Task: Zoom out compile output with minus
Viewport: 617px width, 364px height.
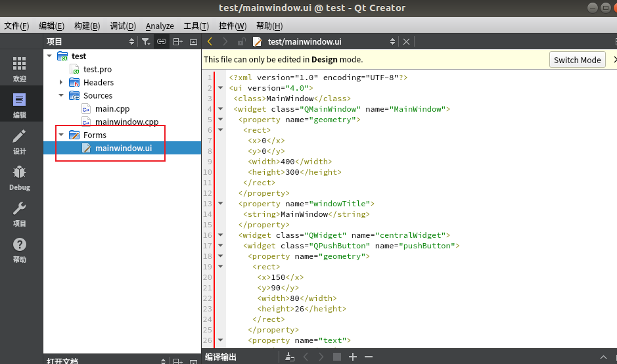Action: 369,357
